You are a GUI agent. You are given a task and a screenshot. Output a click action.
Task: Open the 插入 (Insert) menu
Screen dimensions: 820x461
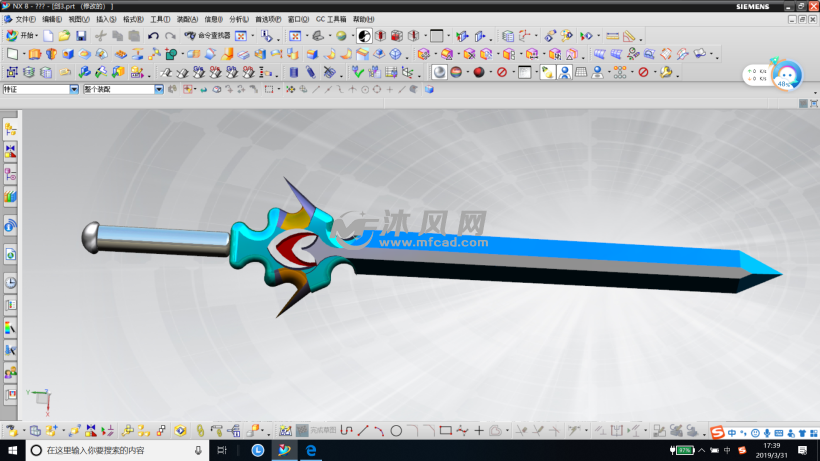(106, 19)
